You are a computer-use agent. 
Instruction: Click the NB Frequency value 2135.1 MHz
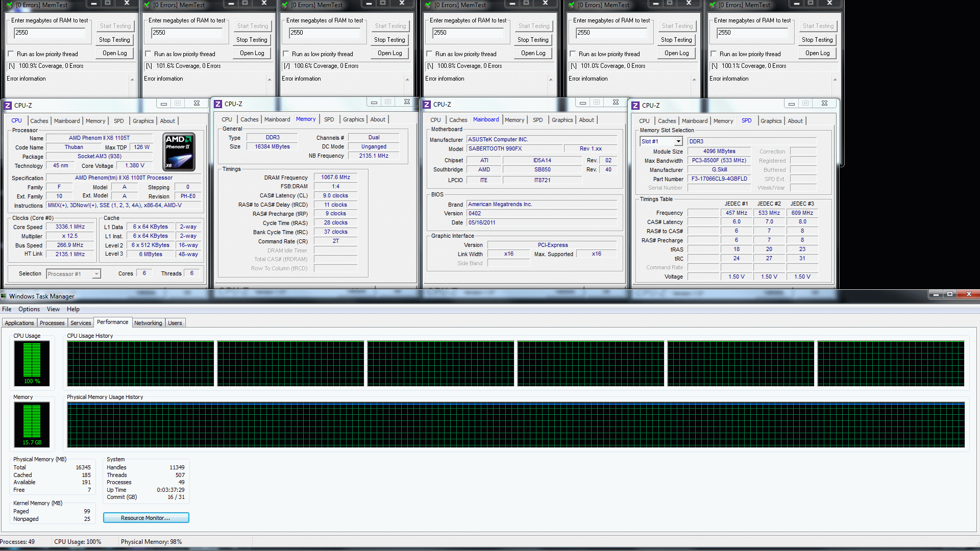pyautogui.click(x=374, y=156)
